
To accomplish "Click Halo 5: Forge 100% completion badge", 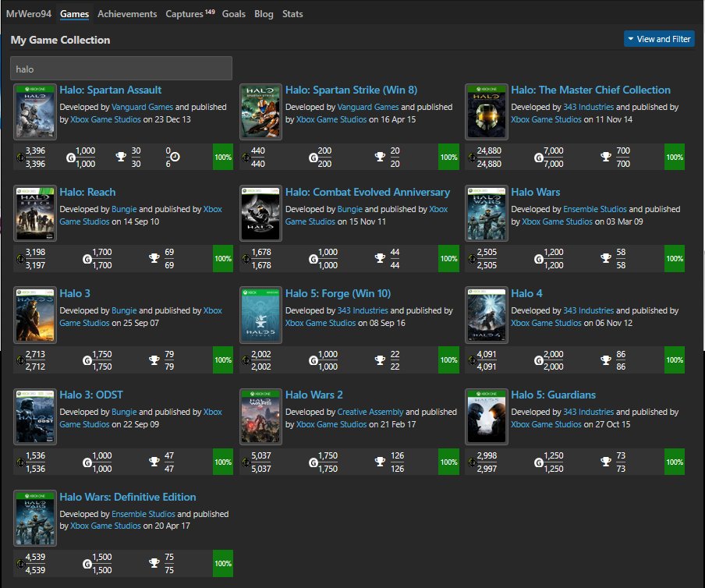I will click(x=448, y=360).
